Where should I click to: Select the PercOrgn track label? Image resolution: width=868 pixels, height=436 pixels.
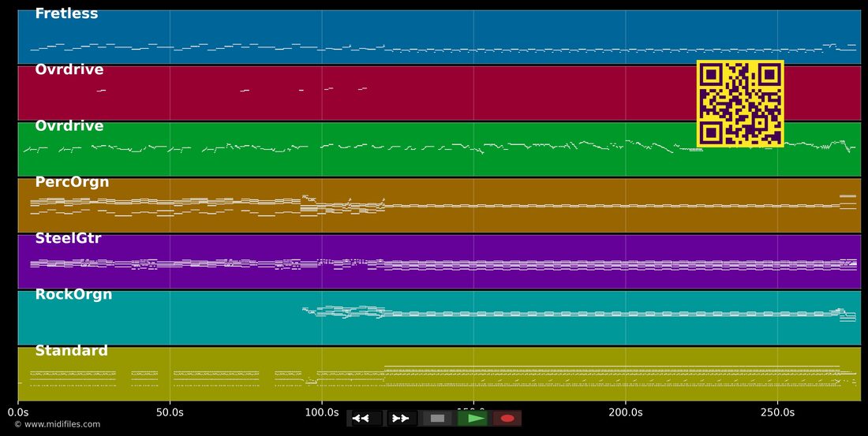click(72, 183)
